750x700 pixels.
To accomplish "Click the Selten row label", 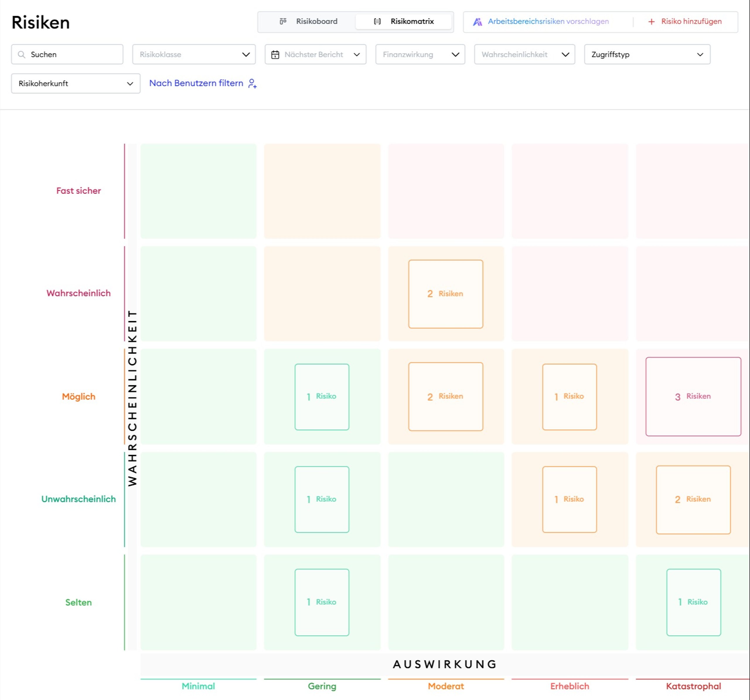I will click(79, 602).
